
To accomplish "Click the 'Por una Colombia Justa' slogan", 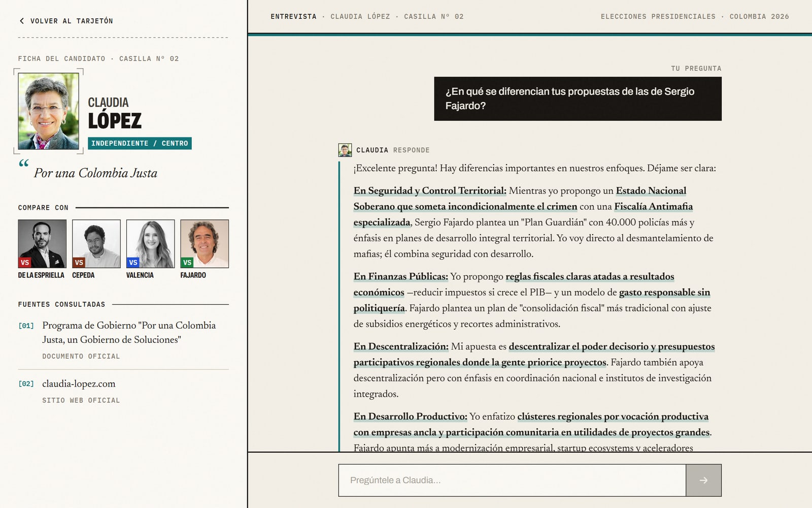I will 95,173.
